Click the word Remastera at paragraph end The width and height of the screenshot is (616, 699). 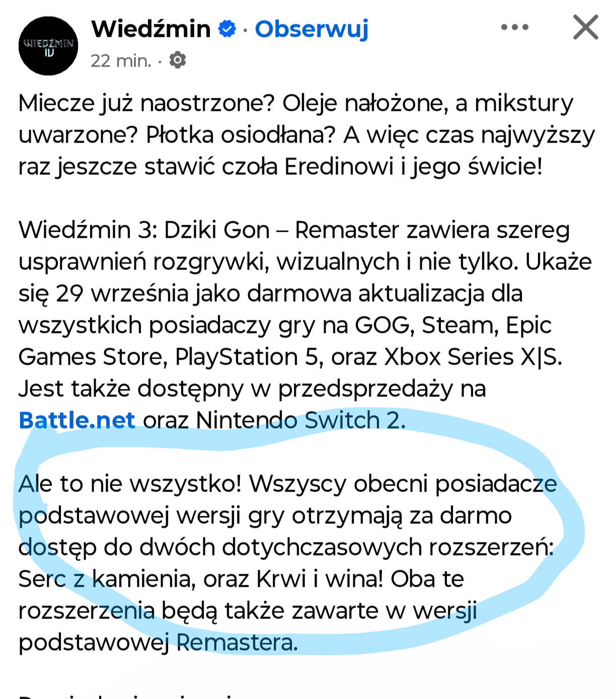(x=237, y=643)
